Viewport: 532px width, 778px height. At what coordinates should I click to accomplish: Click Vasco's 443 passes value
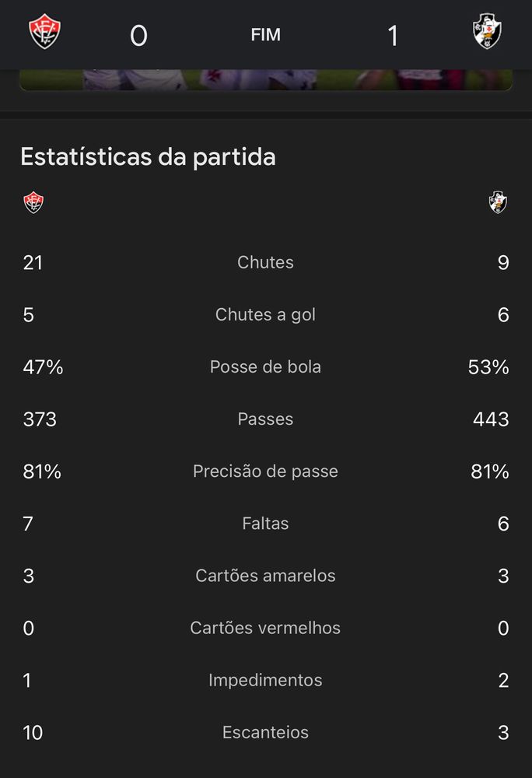pos(491,419)
